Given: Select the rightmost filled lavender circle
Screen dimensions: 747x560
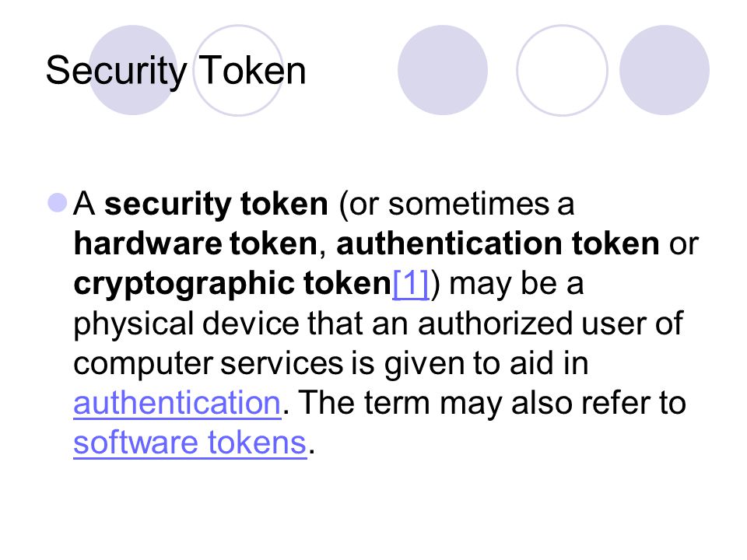Looking at the screenshot, I should (x=664, y=70).
